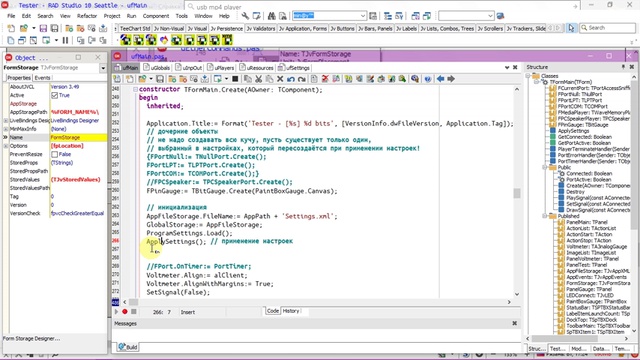This screenshot has height=360, width=640.
Task: Click the Name property value FormStorage
Action: tap(78, 138)
